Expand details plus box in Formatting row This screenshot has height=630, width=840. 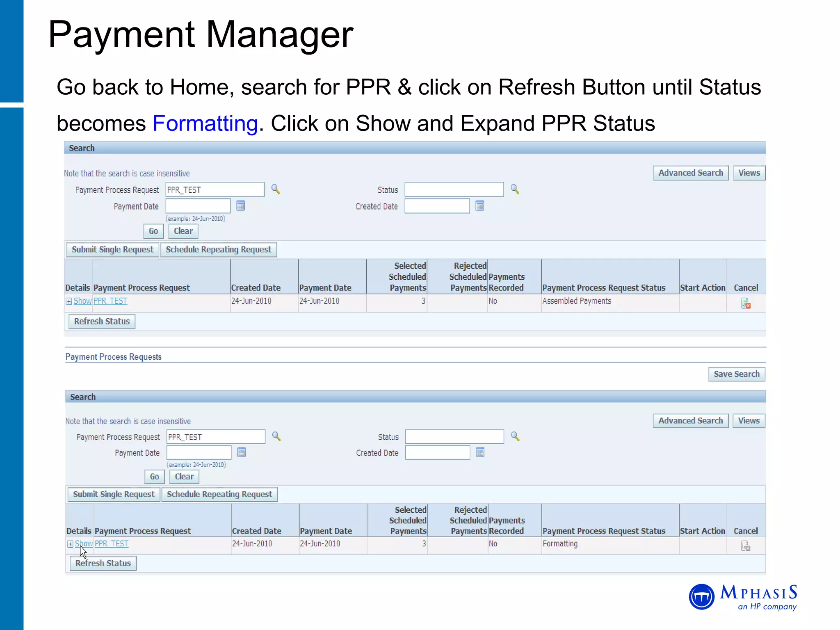click(70, 544)
